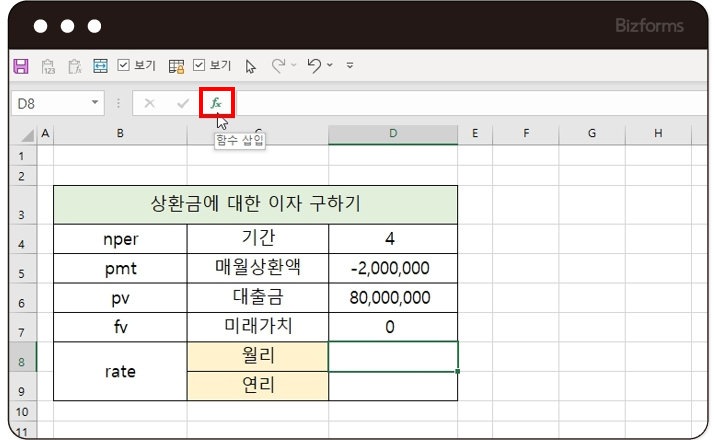Click the Insert Function fx icon
The width and height of the screenshot is (715, 440).
(216, 103)
